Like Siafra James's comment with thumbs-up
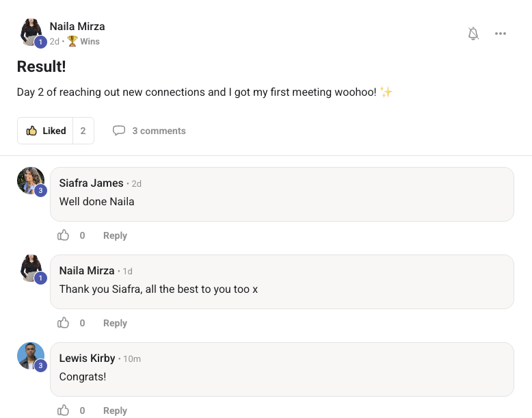Viewport: 532px width, 418px height. (x=63, y=235)
